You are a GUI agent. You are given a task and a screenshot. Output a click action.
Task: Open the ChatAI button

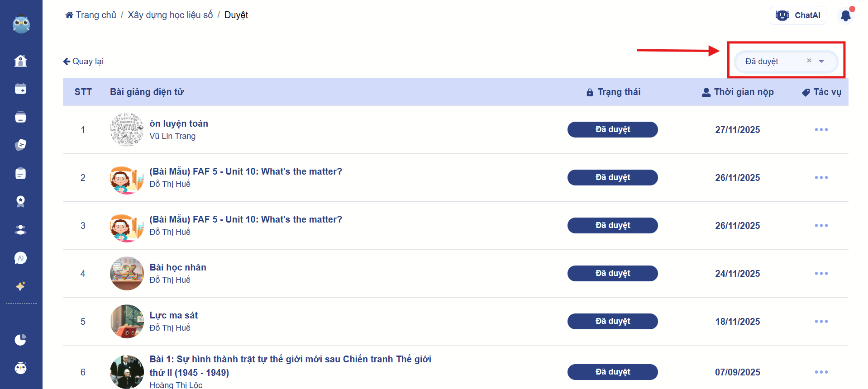798,15
